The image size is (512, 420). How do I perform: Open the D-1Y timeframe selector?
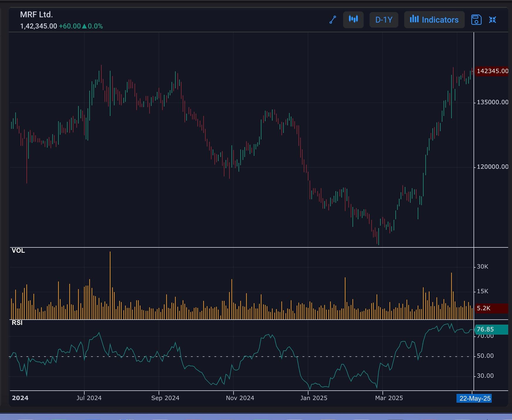tap(384, 20)
